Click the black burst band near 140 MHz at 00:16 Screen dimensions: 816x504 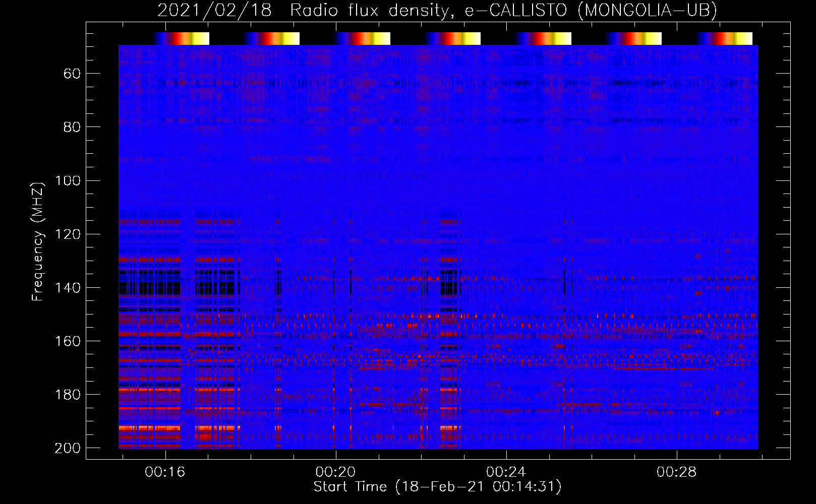click(x=149, y=288)
